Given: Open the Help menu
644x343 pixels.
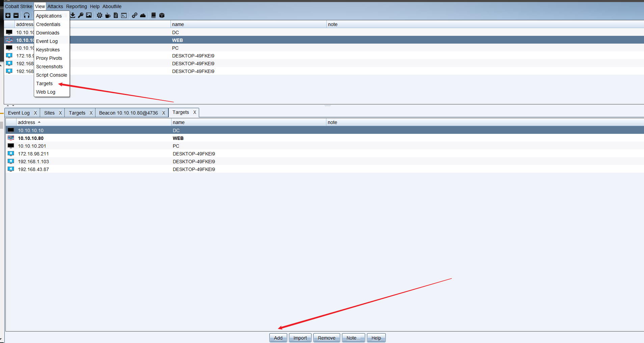Looking at the screenshot, I should point(95,6).
